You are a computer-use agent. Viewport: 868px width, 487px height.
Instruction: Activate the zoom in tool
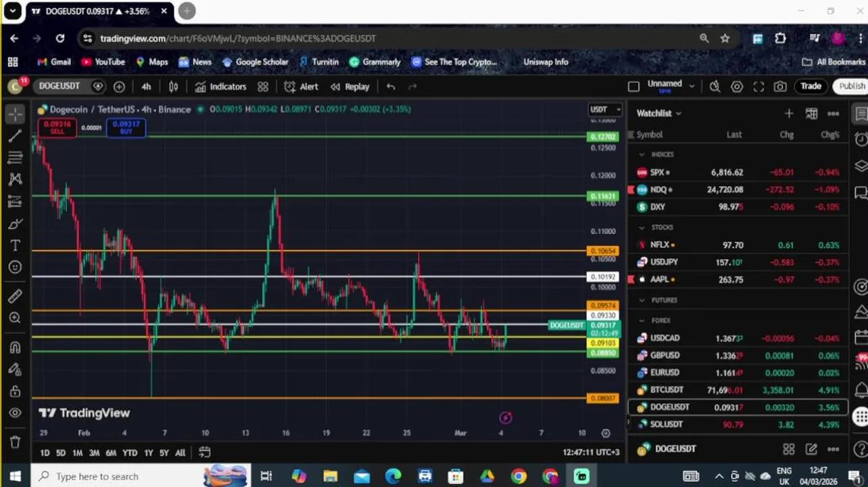(x=15, y=318)
